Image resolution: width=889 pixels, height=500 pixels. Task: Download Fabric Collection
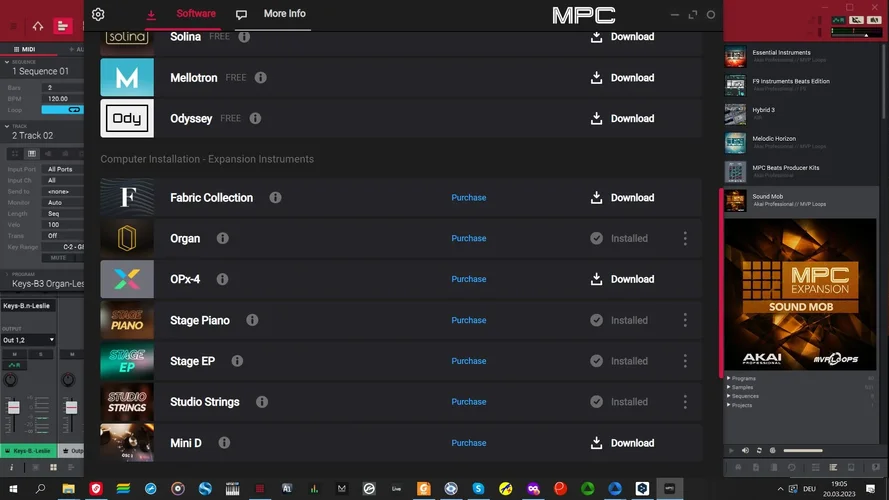pyautogui.click(x=622, y=198)
